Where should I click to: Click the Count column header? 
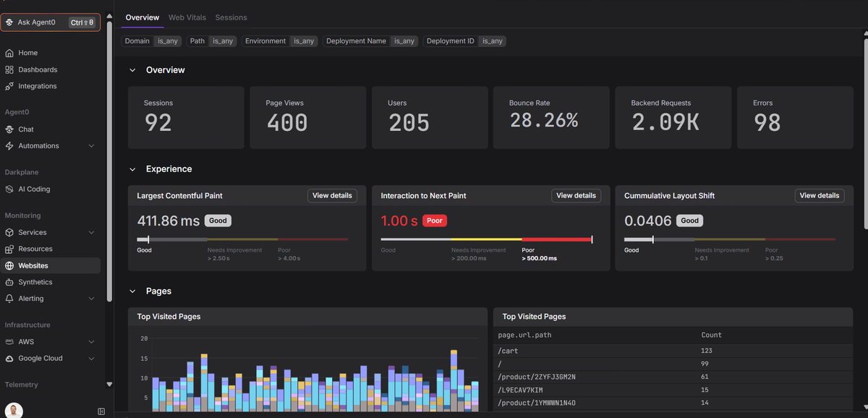click(712, 336)
